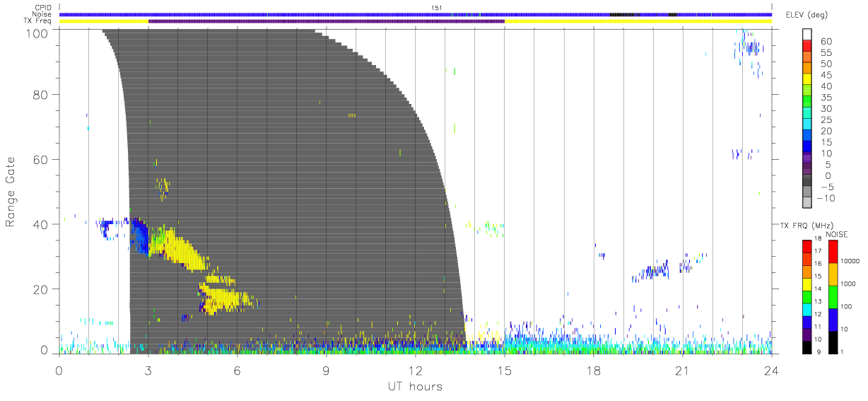Click the 25 tick on ELEV colorbar
868x401 pixels.
pos(826,120)
